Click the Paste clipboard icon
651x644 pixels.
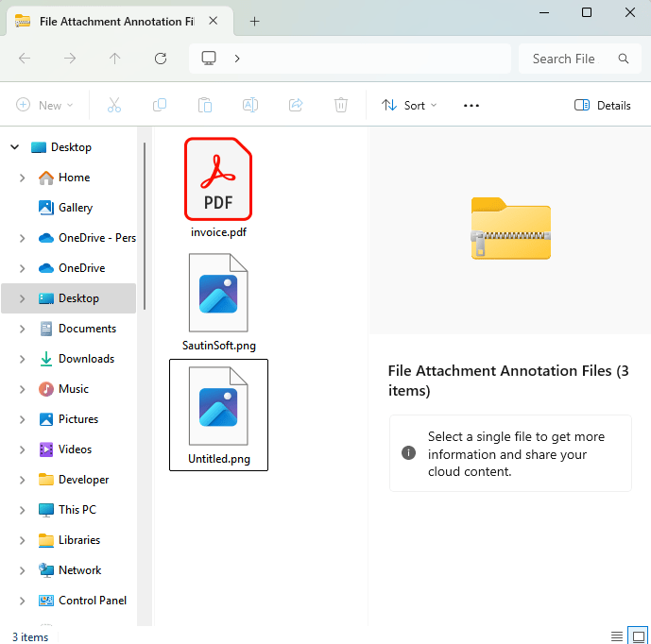point(205,105)
